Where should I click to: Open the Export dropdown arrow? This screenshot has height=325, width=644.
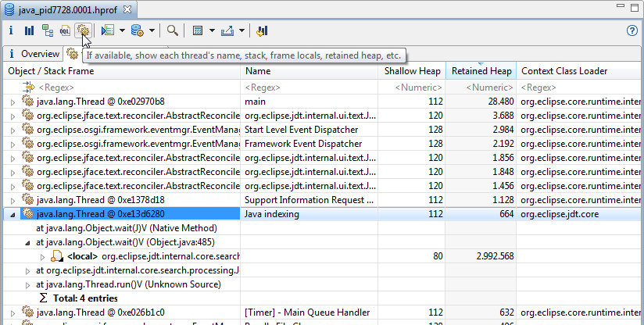point(242,31)
